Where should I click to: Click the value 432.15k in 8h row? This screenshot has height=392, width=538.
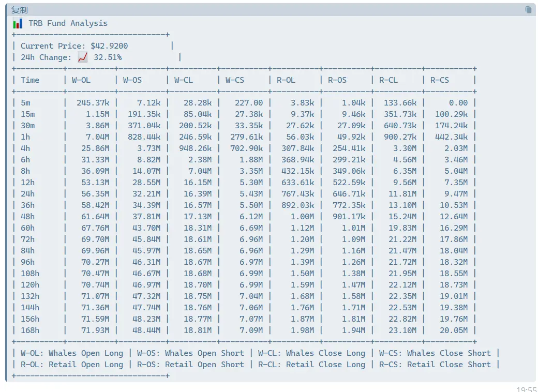[x=297, y=171]
